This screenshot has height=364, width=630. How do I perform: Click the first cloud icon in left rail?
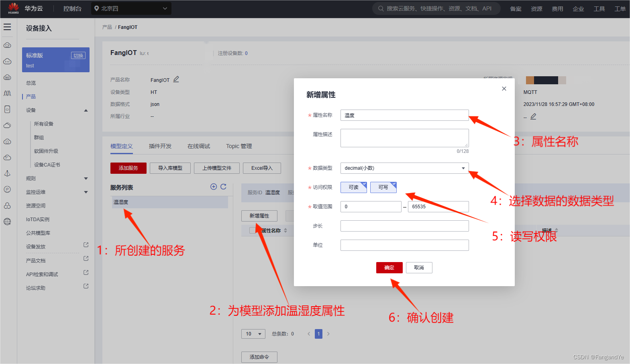click(x=7, y=45)
